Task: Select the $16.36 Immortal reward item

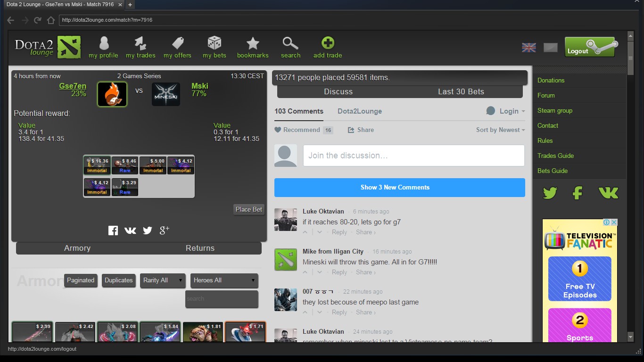Action: pos(97,165)
